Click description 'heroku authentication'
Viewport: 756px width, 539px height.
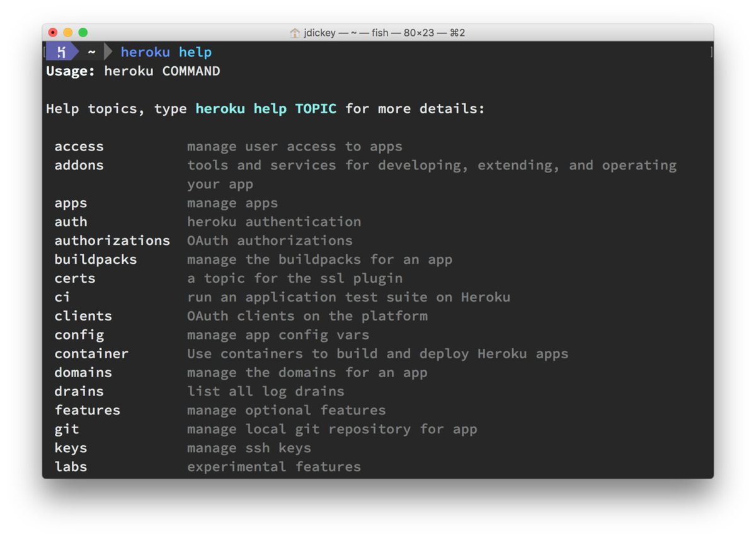click(274, 222)
